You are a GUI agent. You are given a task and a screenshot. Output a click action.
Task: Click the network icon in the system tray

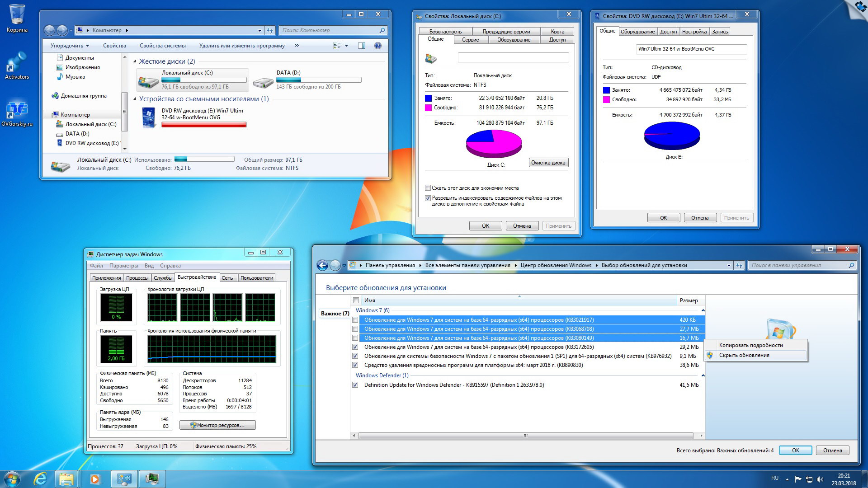click(x=809, y=479)
